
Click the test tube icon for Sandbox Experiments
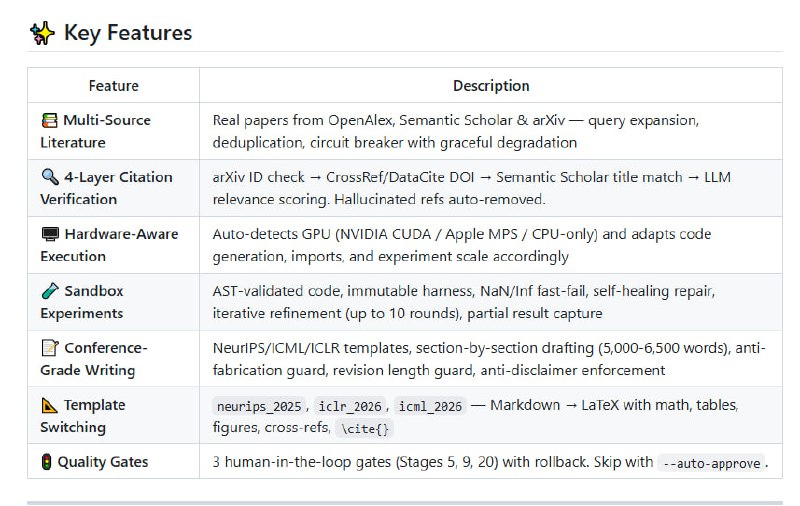(49, 291)
